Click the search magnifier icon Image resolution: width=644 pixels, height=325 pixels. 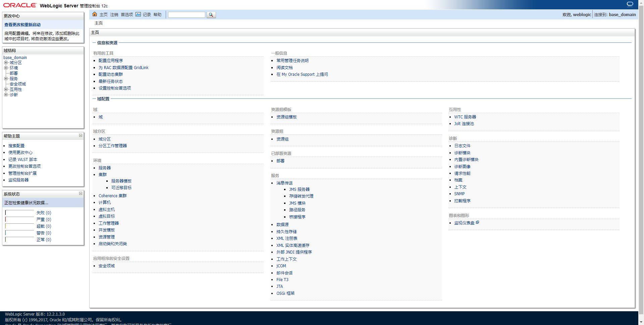click(x=211, y=15)
